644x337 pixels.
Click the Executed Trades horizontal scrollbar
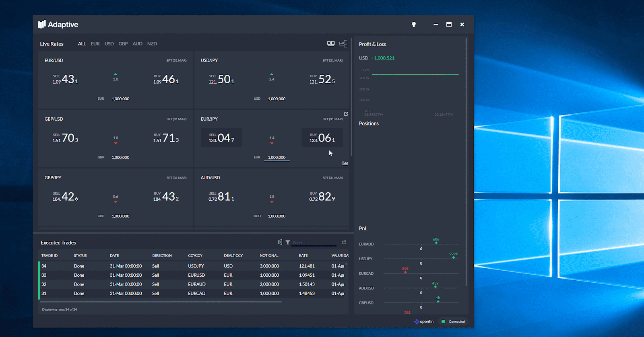(161, 302)
